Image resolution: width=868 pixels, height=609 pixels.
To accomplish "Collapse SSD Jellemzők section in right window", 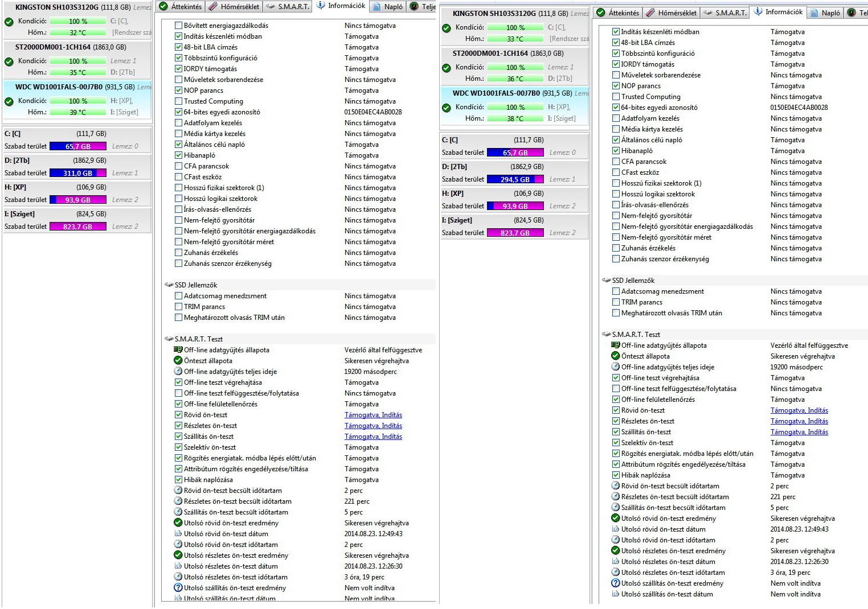I will 607,280.
